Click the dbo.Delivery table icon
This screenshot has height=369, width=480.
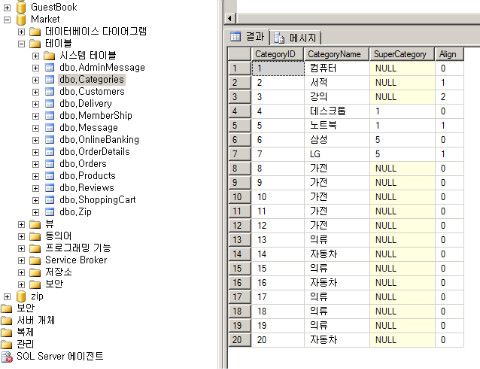49,104
